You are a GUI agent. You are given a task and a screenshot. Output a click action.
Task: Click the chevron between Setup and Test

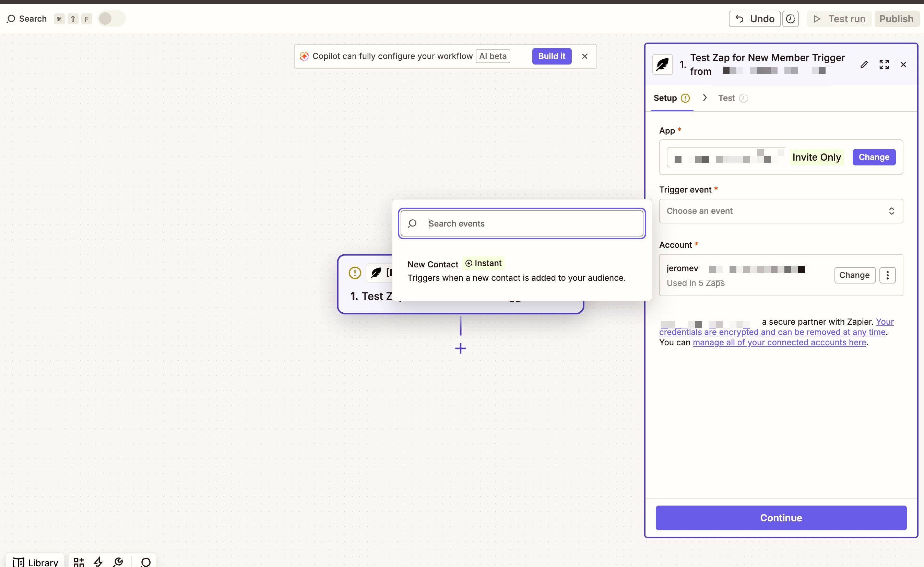704,98
